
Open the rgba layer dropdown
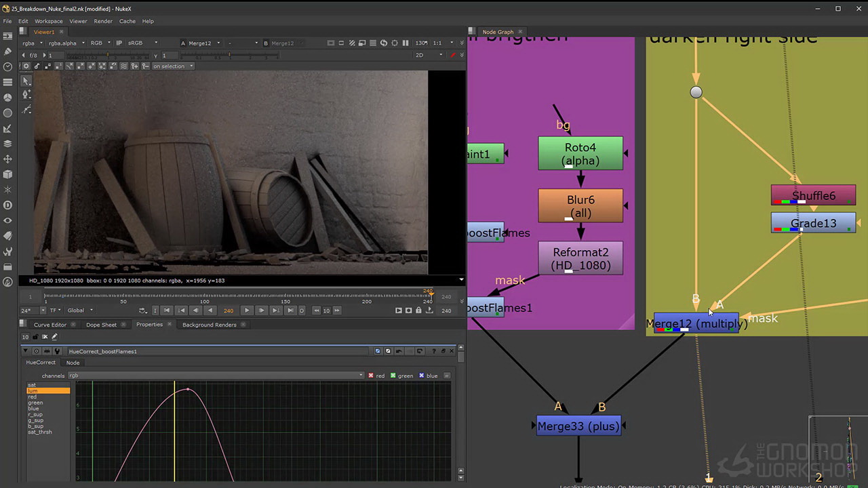(32, 43)
